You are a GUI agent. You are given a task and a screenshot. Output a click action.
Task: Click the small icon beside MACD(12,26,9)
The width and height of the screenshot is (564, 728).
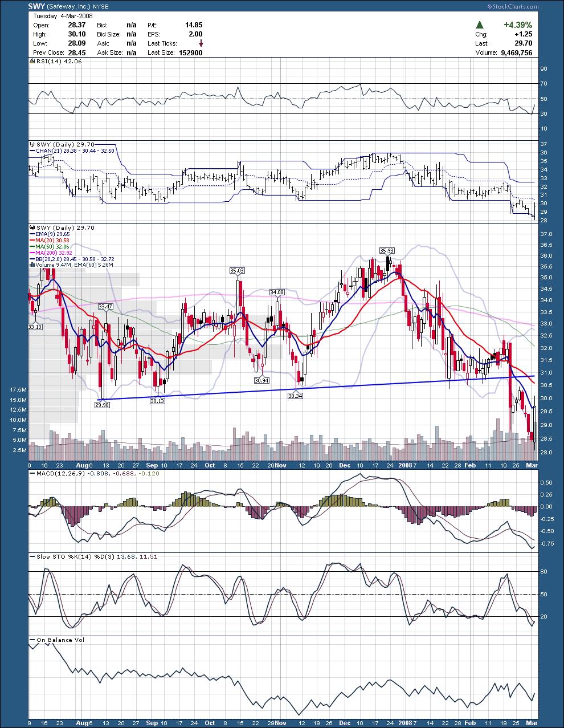click(32, 474)
